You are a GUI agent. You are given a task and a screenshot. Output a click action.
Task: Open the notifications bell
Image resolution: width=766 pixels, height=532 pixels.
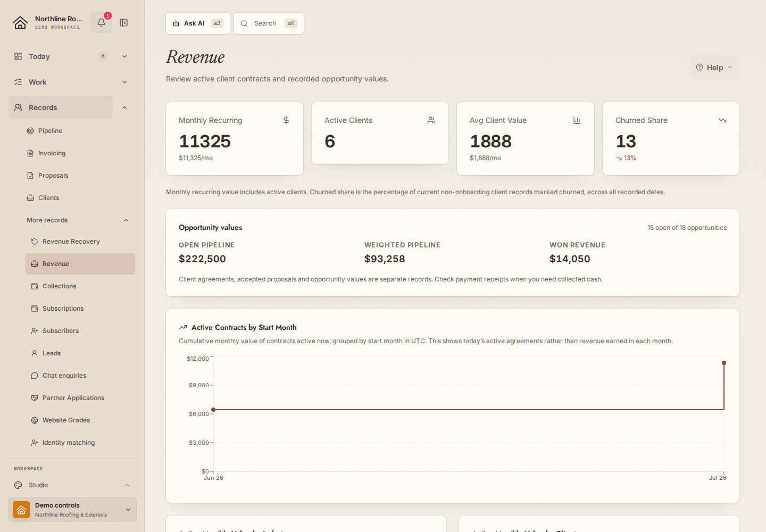click(x=101, y=22)
